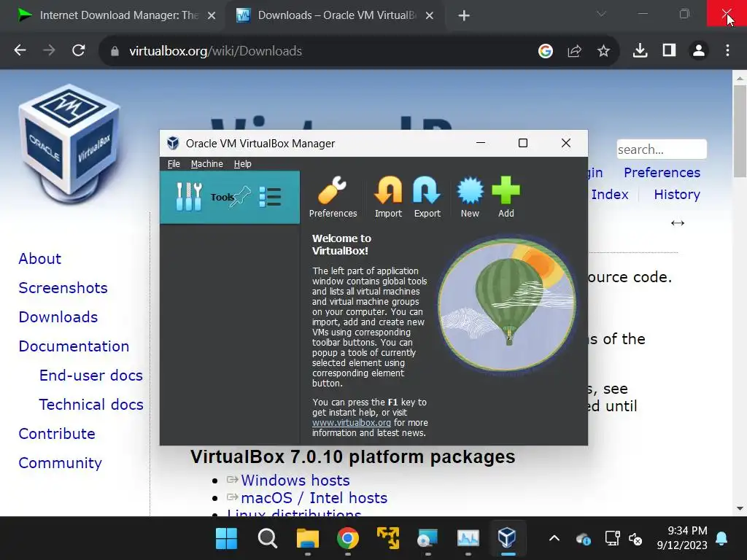Open the Screenshots sidebar link
This screenshot has height=560, width=747.
click(x=63, y=287)
